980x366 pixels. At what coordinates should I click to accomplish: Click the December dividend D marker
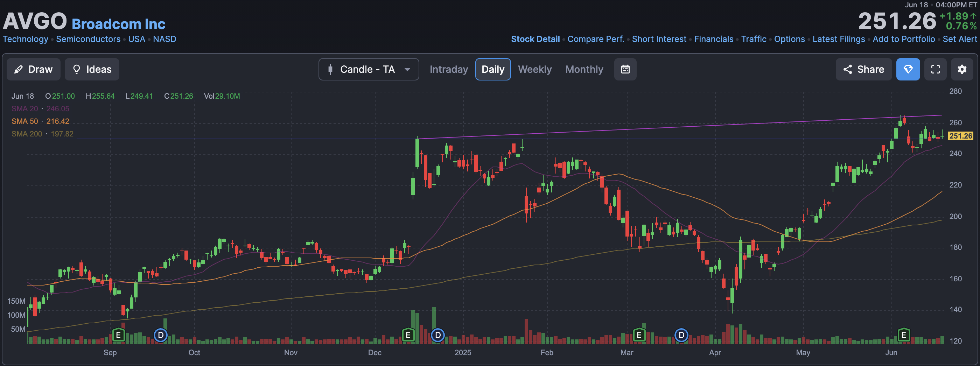[438, 335]
